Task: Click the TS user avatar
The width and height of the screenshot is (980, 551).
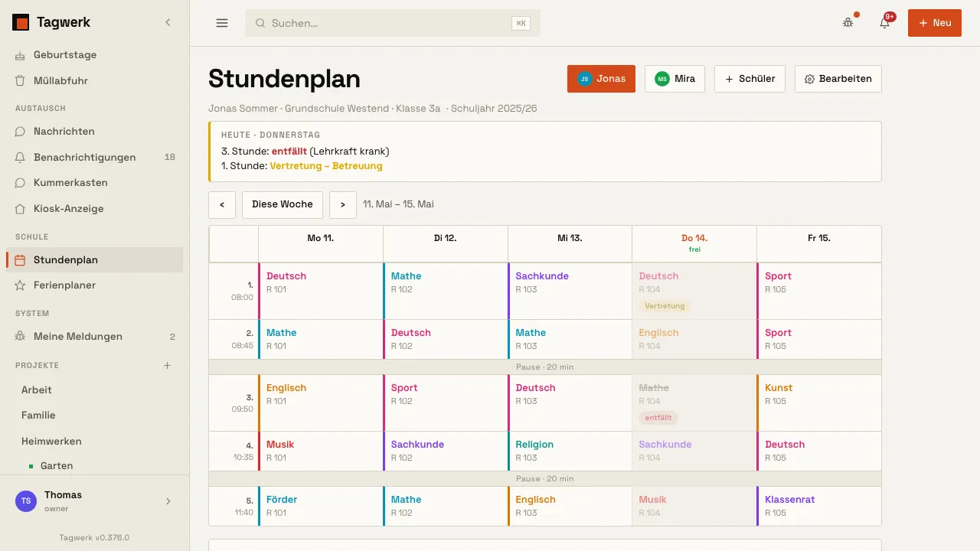Action: (26, 501)
